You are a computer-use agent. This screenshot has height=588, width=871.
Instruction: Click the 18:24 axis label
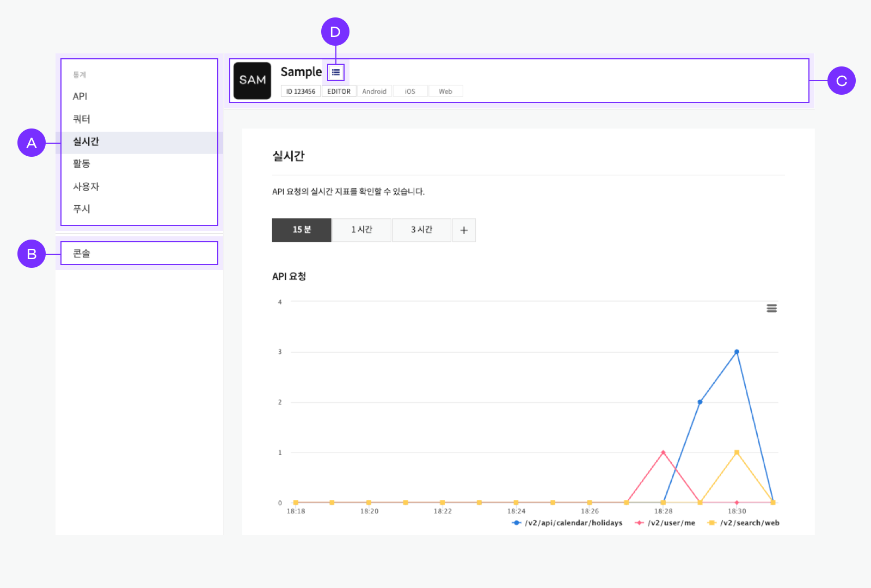516,511
